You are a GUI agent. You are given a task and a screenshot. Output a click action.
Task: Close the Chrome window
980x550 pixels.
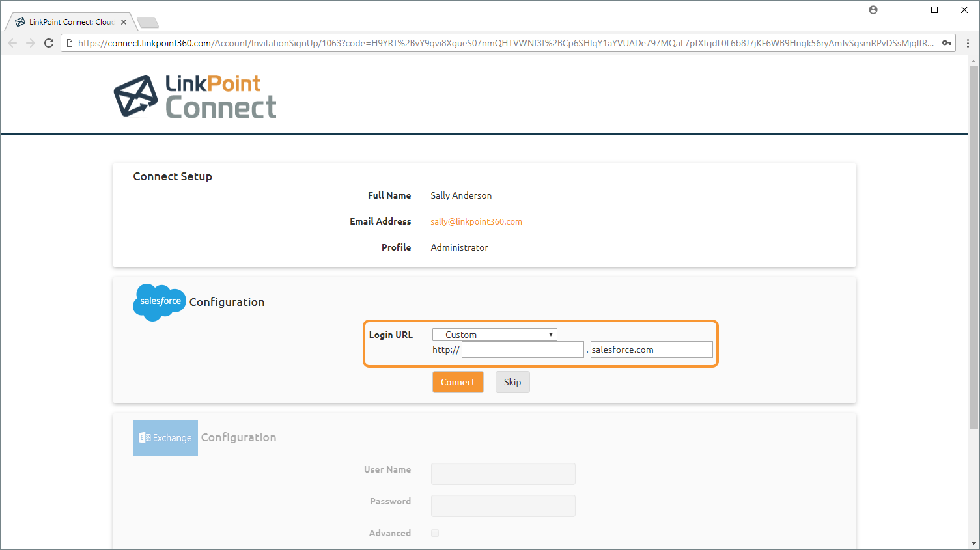pos(964,10)
